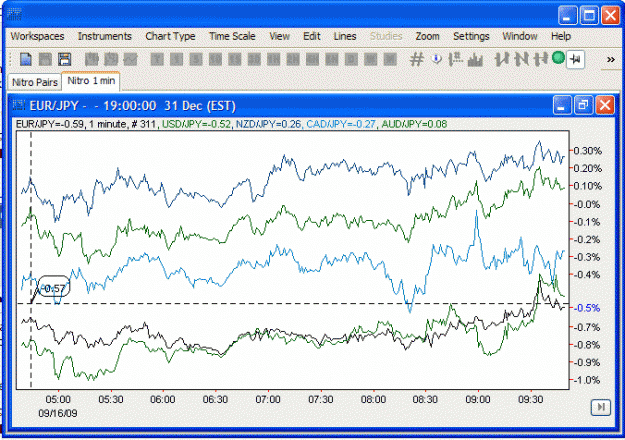
Task: Click the grayed 10-minute time scale button
Action: point(215,59)
